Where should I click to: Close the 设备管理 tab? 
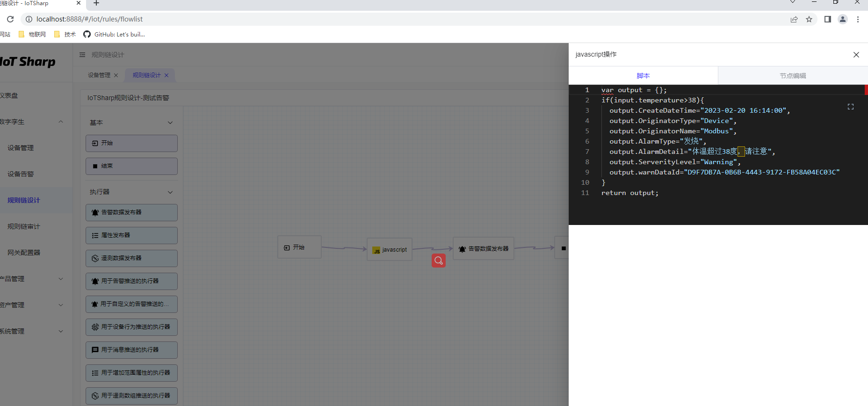[116, 75]
